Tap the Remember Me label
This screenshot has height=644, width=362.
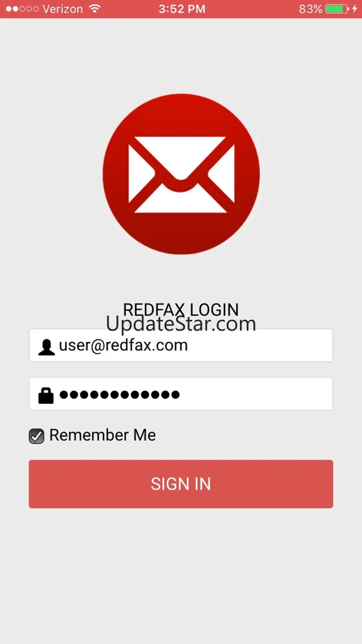click(103, 435)
